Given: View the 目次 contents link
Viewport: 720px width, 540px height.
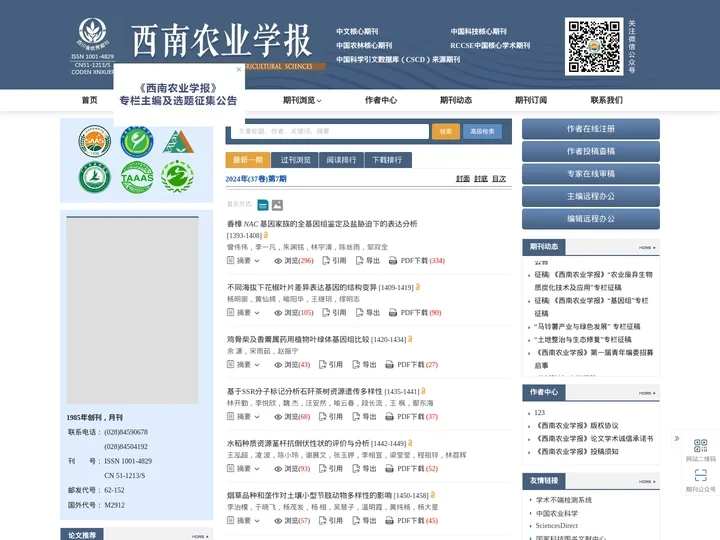Looking at the screenshot, I should pos(499,179).
